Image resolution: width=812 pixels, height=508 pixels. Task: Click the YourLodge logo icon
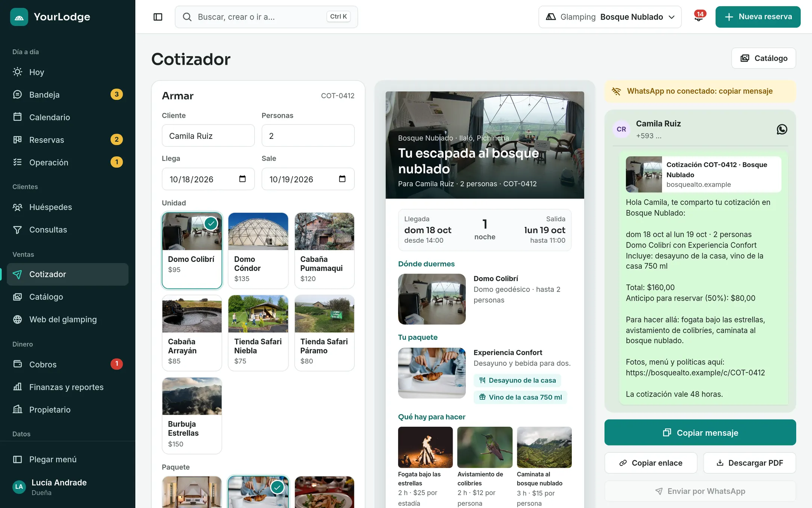(x=19, y=17)
